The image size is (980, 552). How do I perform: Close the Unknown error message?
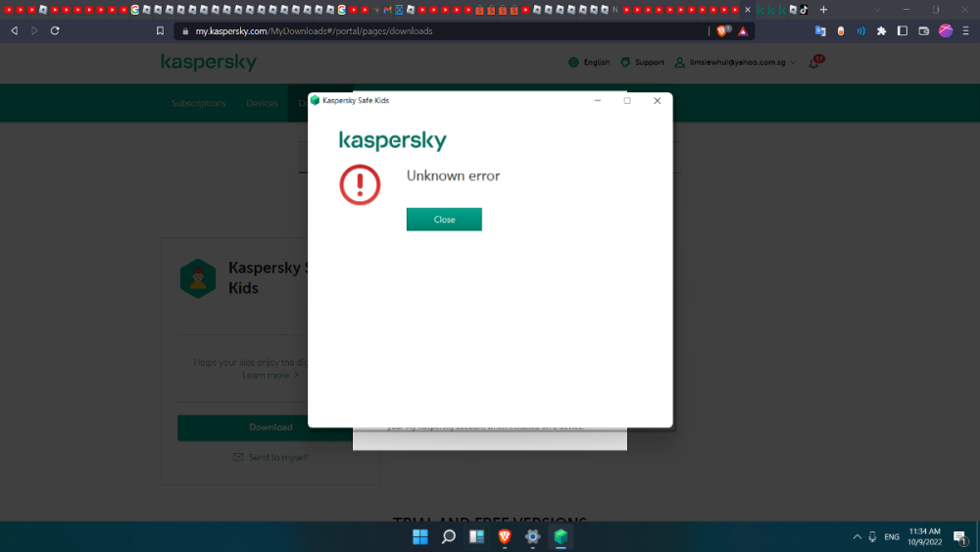coord(444,220)
